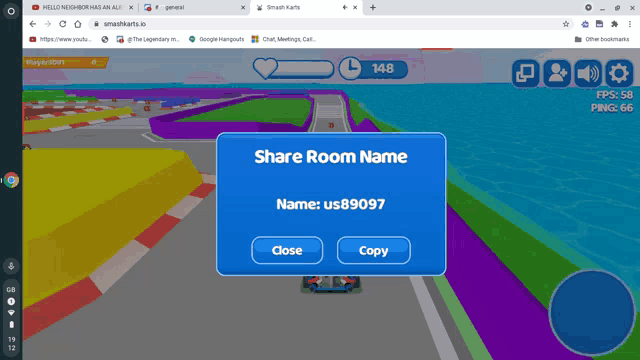This screenshot has height=360, width=640.
Task: Reload the smashkarts.io page
Action: [62, 24]
